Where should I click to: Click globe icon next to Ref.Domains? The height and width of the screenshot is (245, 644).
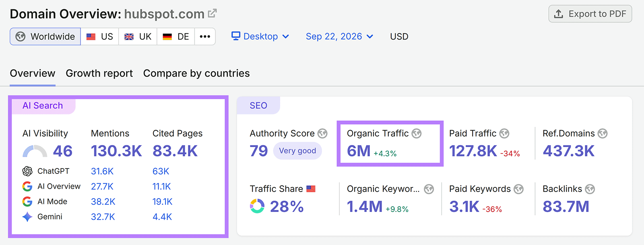point(603,133)
